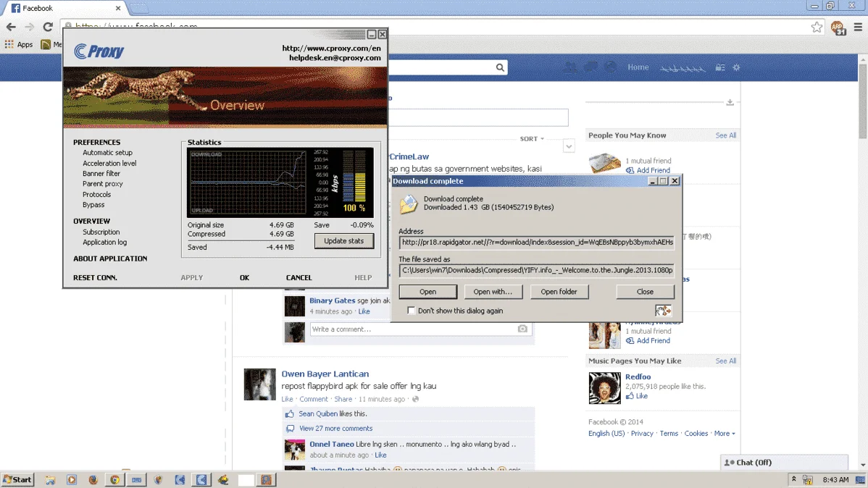Click Redfoo page thumbnail
868x488 pixels.
604,388
